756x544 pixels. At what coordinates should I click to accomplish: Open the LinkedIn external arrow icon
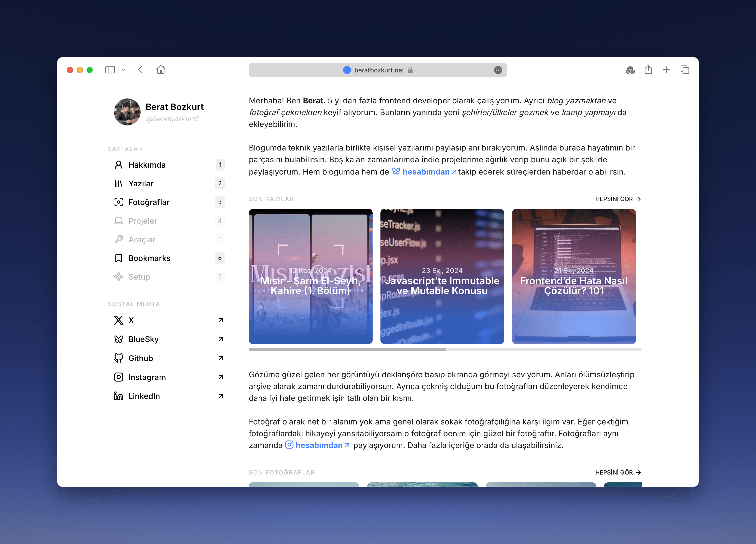click(220, 396)
